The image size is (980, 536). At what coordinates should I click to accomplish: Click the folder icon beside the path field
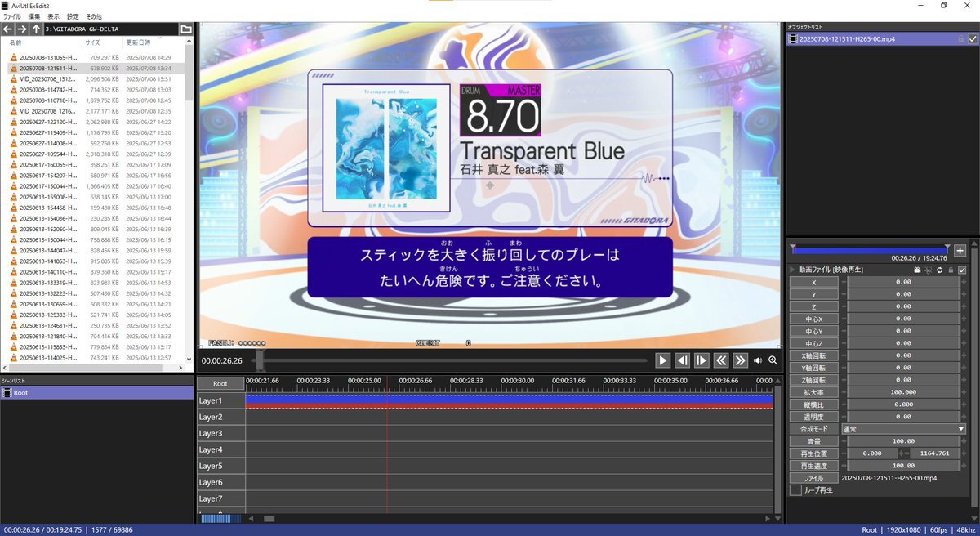[186, 29]
